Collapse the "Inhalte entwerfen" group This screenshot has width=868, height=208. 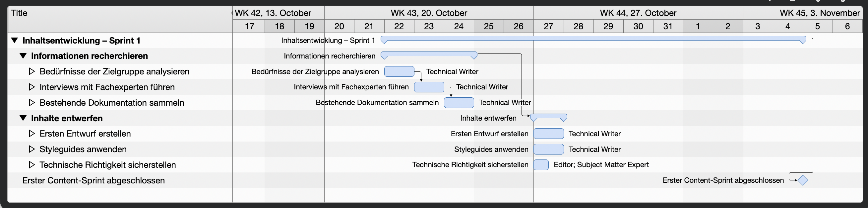pyautogui.click(x=23, y=118)
